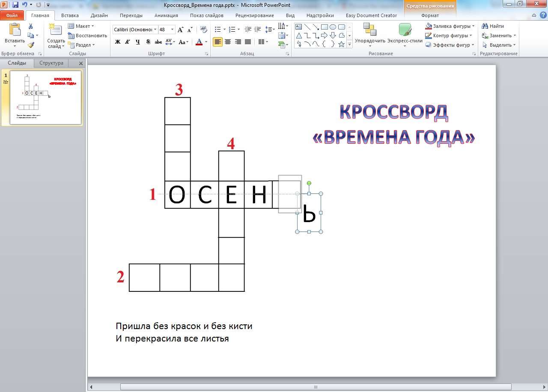
Task: Click the Создать слайд new slide icon
Action: (56, 36)
